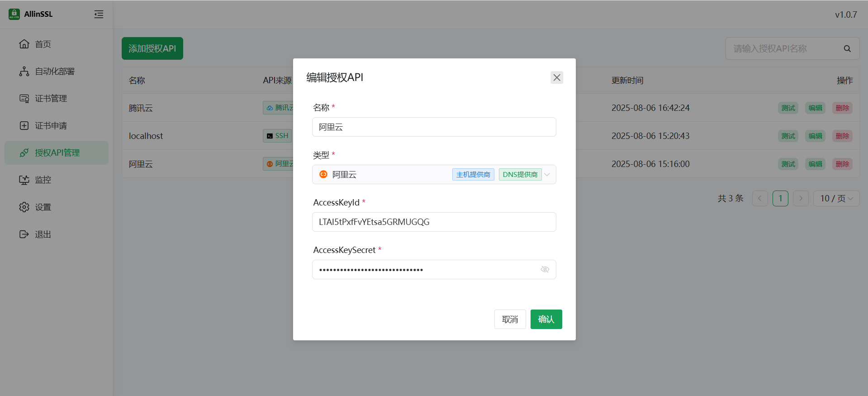The image size is (868, 396).
Task: Click the gear icon beside 设置
Action: 24,207
